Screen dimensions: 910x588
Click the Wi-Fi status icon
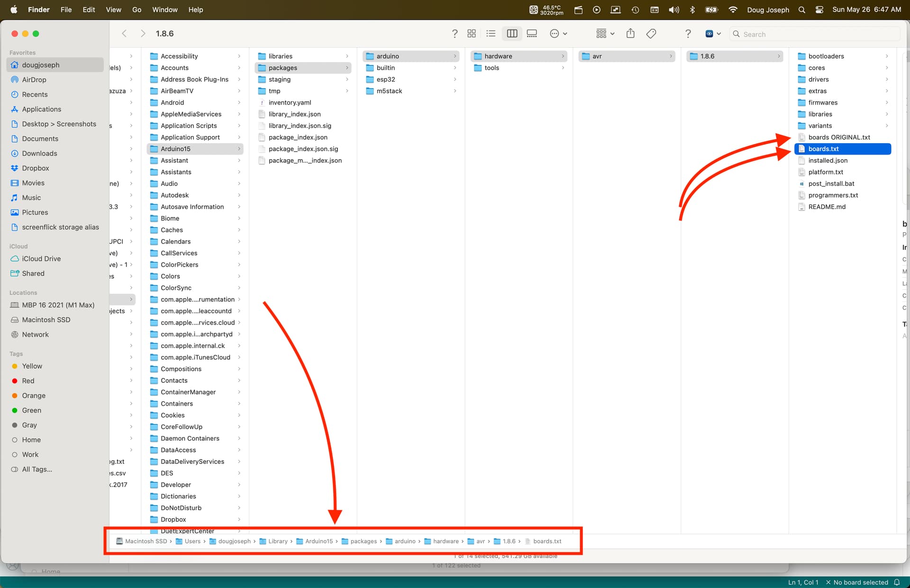(733, 9)
